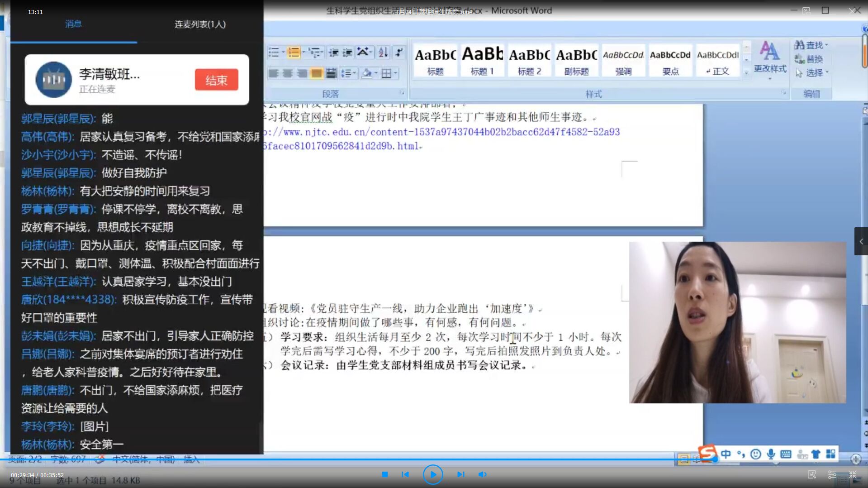Screen dimensions: 868x488
Task: Toggle center text alignment
Action: (x=288, y=73)
